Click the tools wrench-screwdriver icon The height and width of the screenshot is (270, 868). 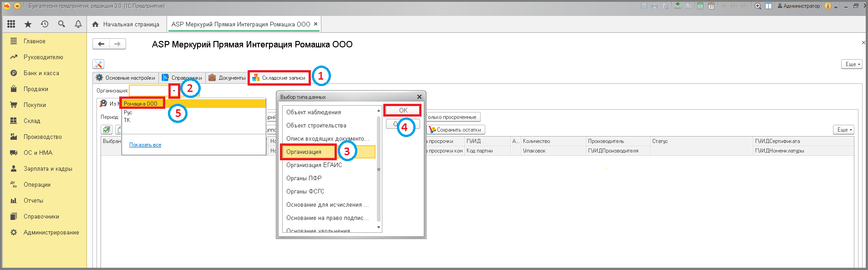(x=98, y=64)
